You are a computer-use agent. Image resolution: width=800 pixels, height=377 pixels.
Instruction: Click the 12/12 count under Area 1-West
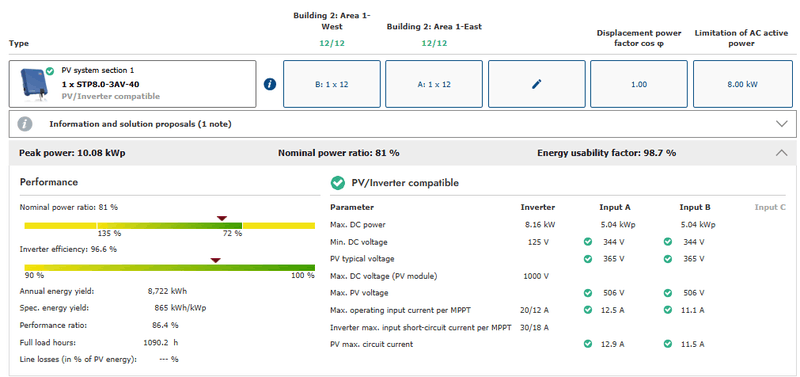[x=332, y=43]
